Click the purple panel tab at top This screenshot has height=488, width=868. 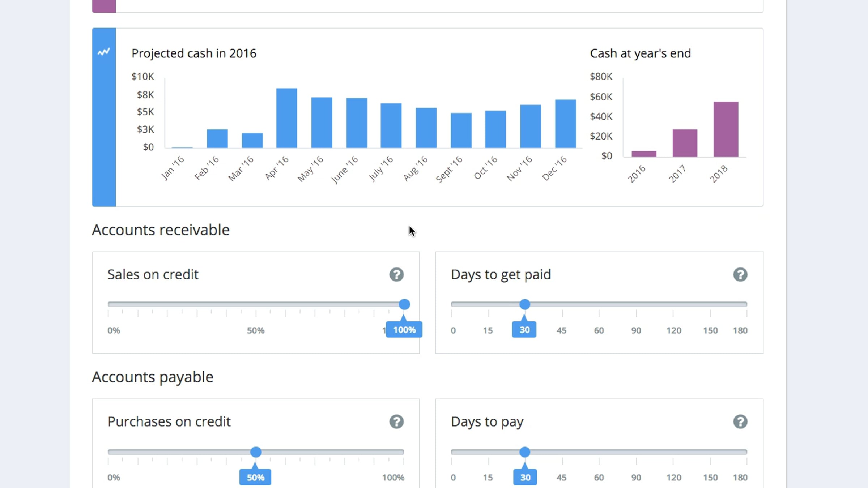pos(104,6)
